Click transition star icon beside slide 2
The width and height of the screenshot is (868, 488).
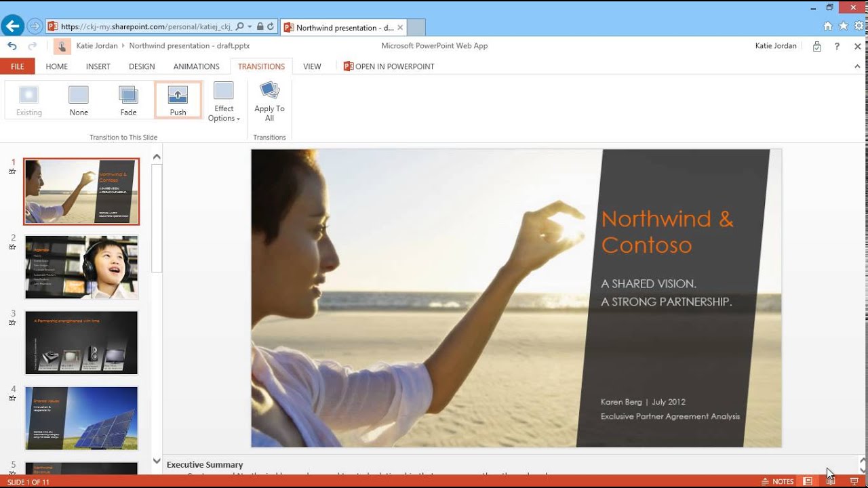point(12,247)
